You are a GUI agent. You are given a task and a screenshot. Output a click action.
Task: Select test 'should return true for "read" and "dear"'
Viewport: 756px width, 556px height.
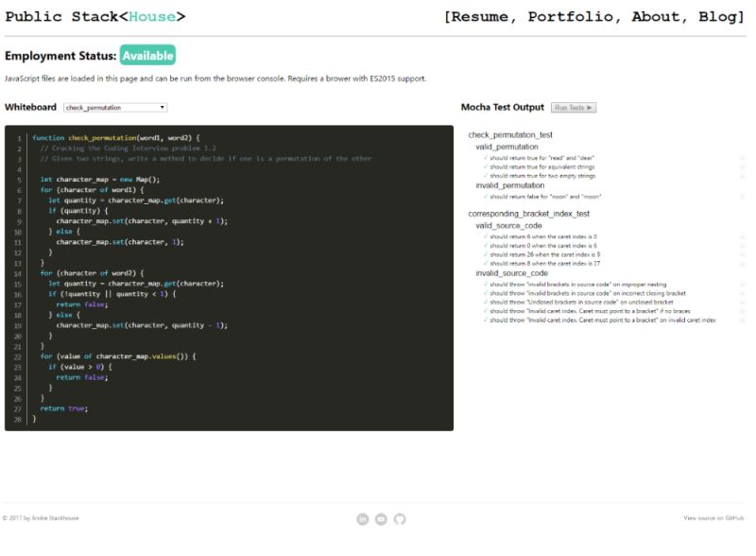pos(541,158)
